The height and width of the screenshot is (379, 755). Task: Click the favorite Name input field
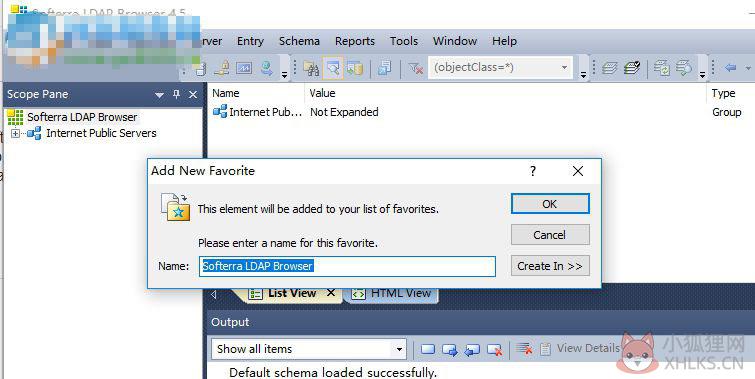(347, 266)
